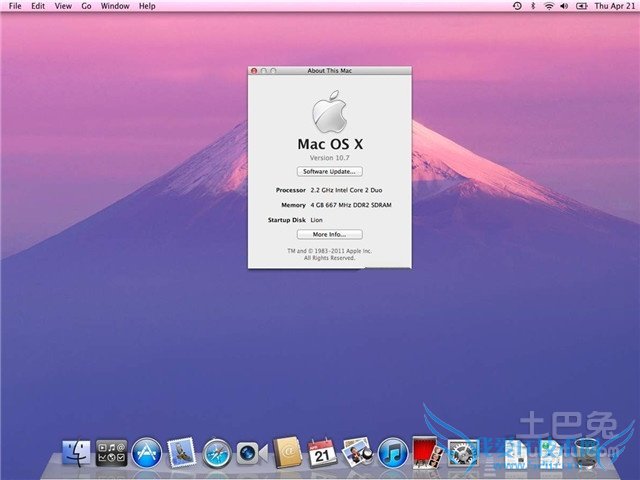Launch the App Store from the dock
Screen dimensions: 640x480
pyautogui.click(x=146, y=453)
